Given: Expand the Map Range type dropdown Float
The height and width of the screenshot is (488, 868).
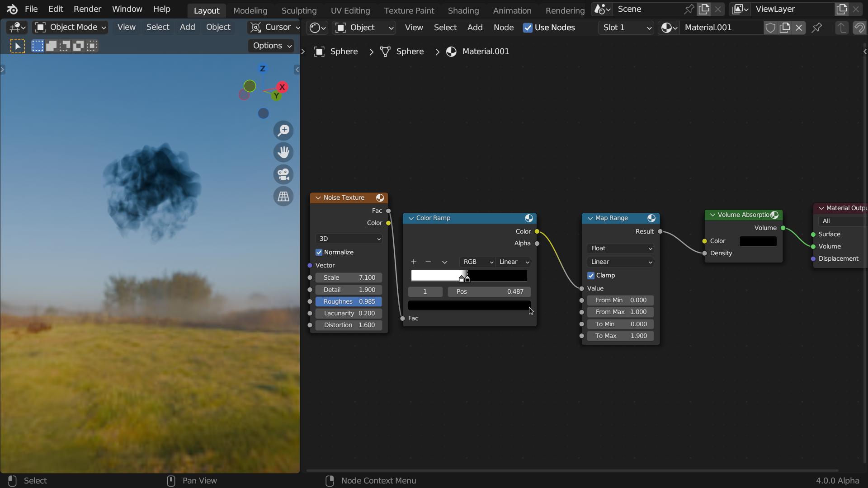Looking at the screenshot, I should (621, 248).
